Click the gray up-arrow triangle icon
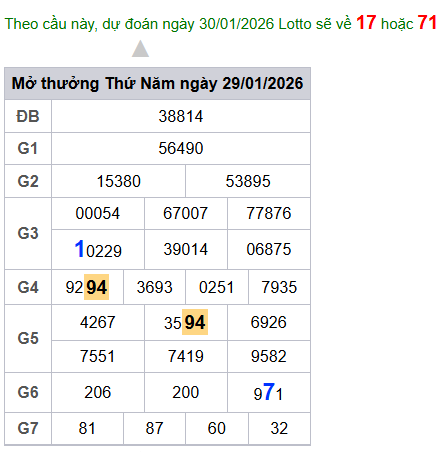 tap(140, 49)
